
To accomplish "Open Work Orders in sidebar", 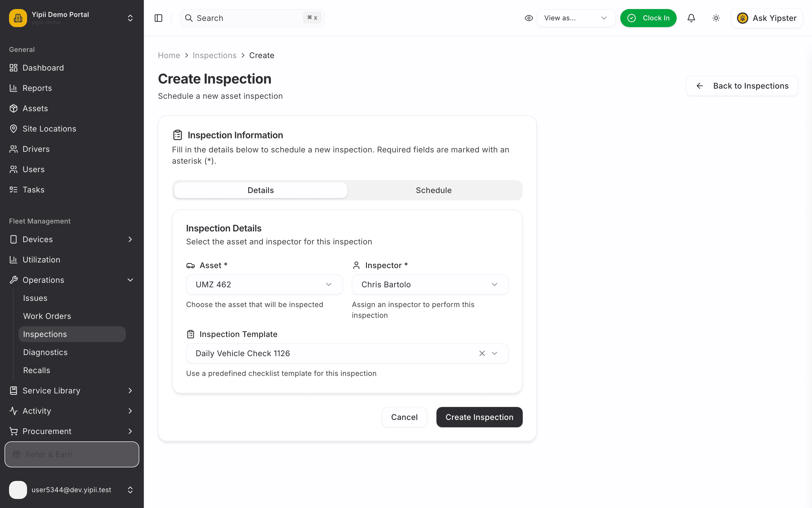I will tap(72, 316).
